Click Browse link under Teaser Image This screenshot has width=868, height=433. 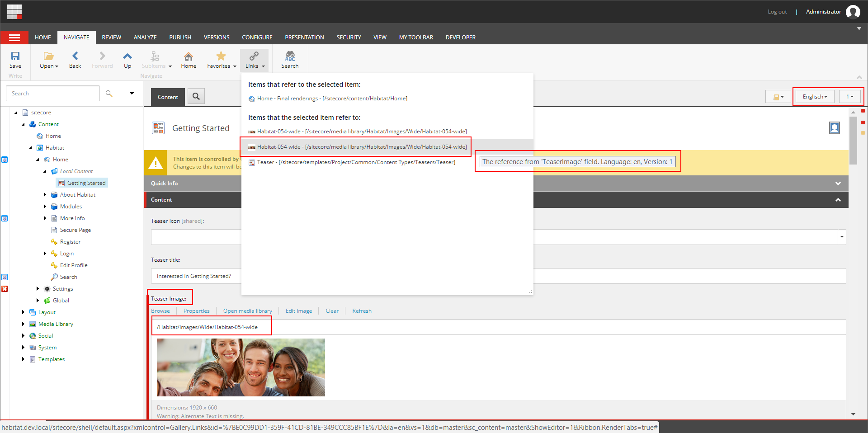(x=160, y=311)
